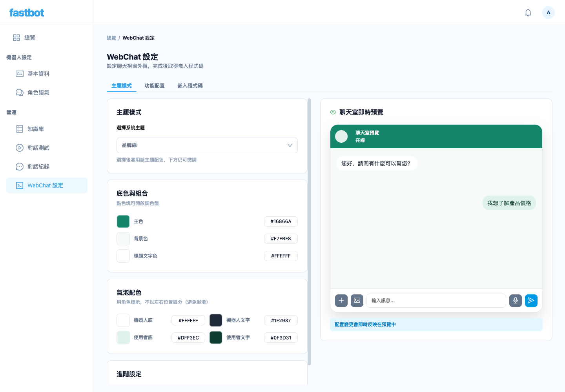The height and width of the screenshot is (392, 565).
Task: Click the settings panel vertical scrollbar
Action: 309,232
